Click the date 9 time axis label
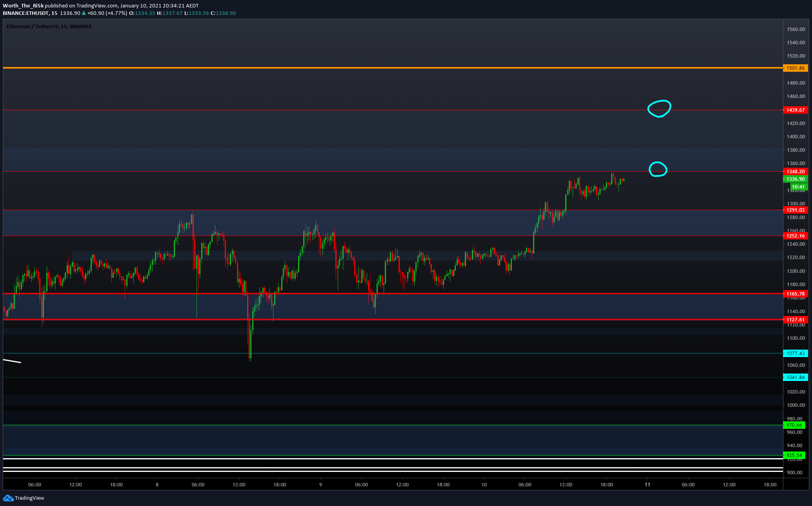812x506 pixels. pyautogui.click(x=320, y=484)
